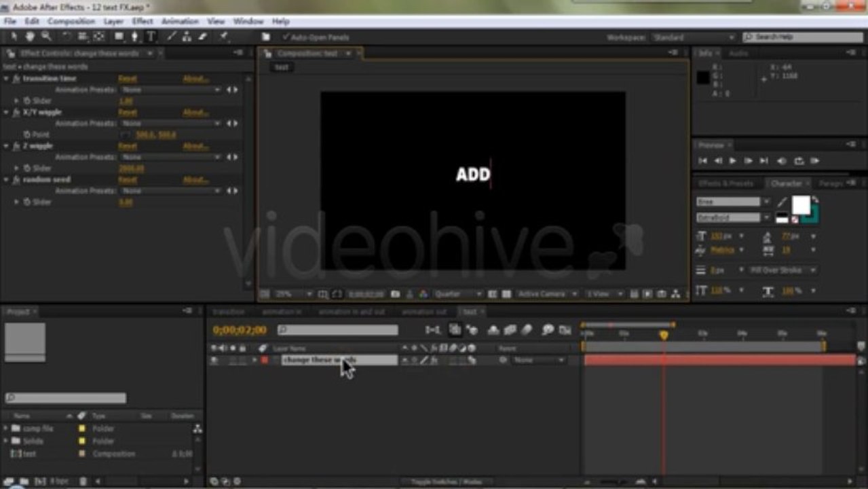Select the Pan Behind anchor tool
The height and width of the screenshot is (489, 868).
click(99, 37)
